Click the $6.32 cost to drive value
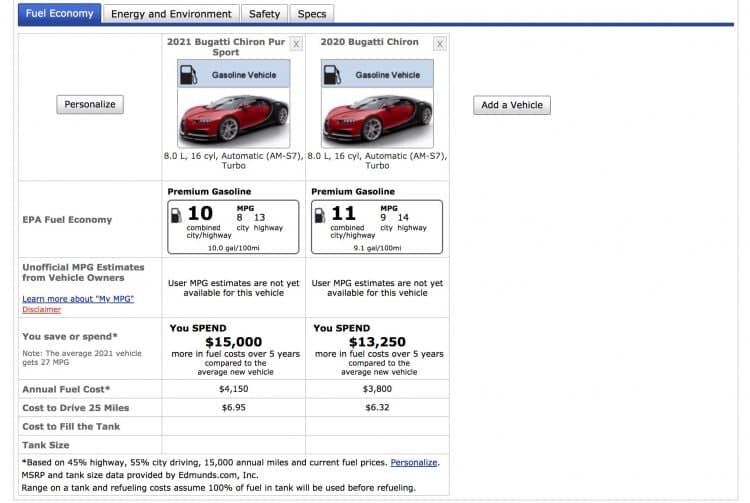Image resolution: width=750 pixels, height=503 pixels. tap(377, 407)
